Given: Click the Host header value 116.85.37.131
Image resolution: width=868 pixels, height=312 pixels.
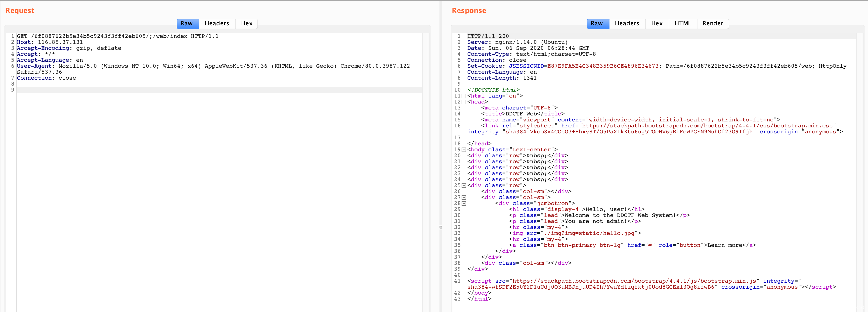Looking at the screenshot, I should [x=60, y=42].
